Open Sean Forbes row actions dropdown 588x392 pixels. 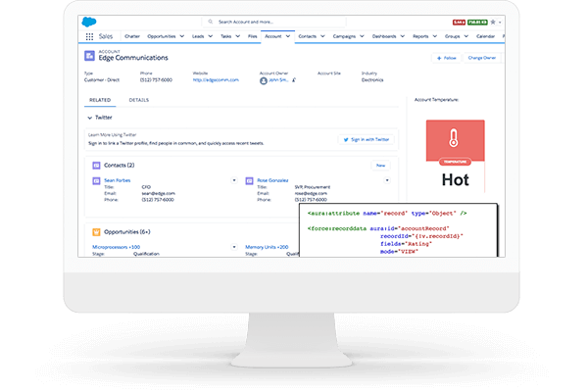[234, 180]
